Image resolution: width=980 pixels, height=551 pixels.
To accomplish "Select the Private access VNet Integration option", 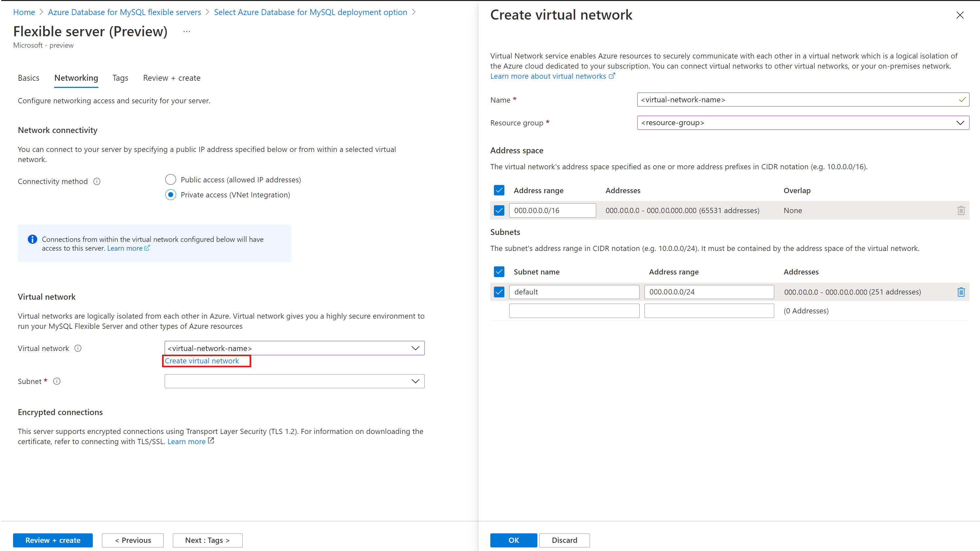I will click(x=171, y=194).
